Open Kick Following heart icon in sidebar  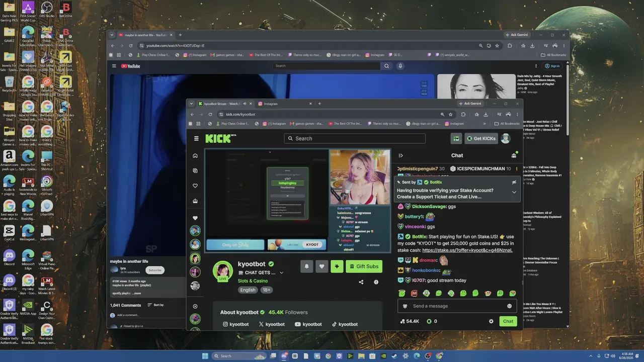pyautogui.click(x=195, y=186)
